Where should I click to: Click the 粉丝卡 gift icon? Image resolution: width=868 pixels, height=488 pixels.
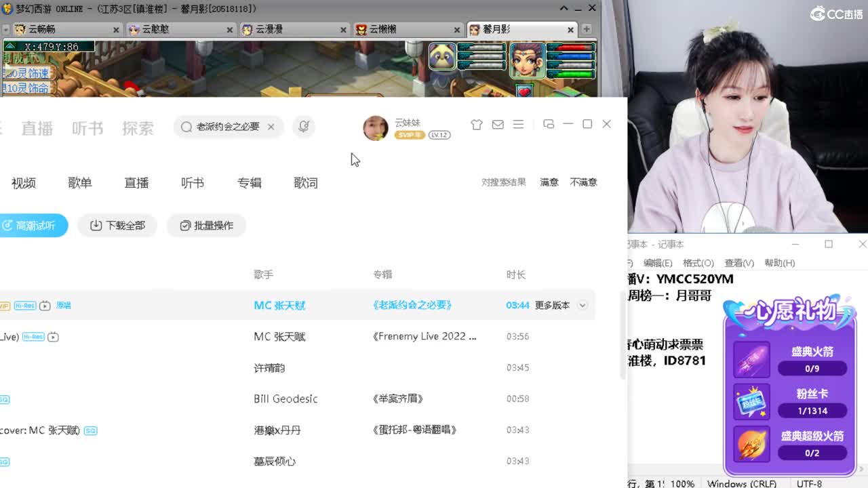pos(751,402)
